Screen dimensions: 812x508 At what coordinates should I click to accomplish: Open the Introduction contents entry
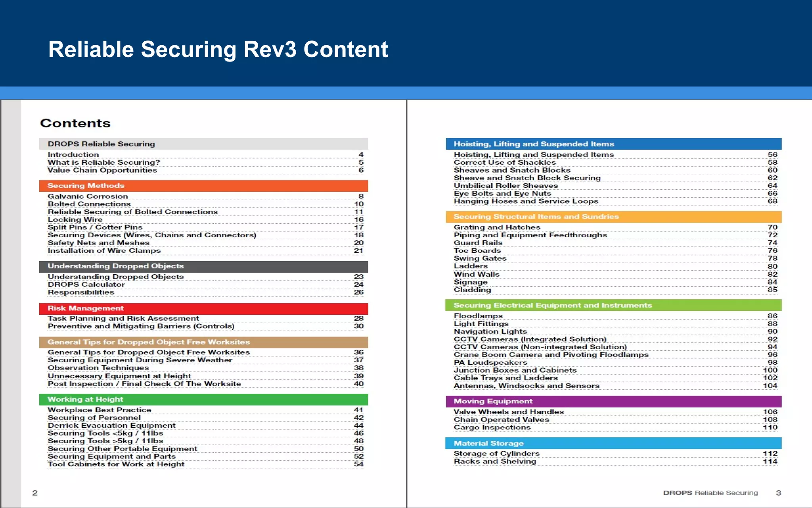pos(73,155)
